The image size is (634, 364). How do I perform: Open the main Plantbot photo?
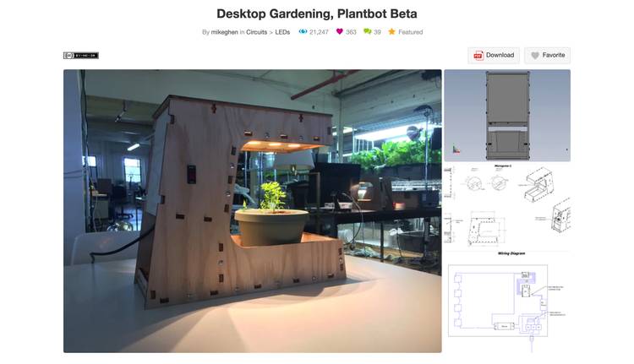pyautogui.click(x=252, y=211)
